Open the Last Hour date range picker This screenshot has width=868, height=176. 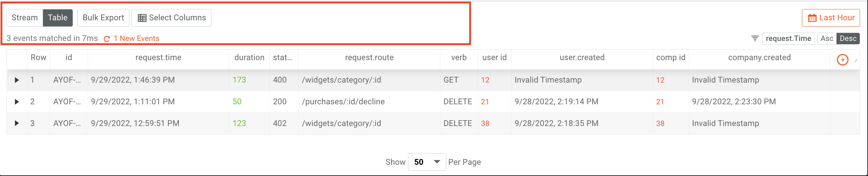point(831,18)
